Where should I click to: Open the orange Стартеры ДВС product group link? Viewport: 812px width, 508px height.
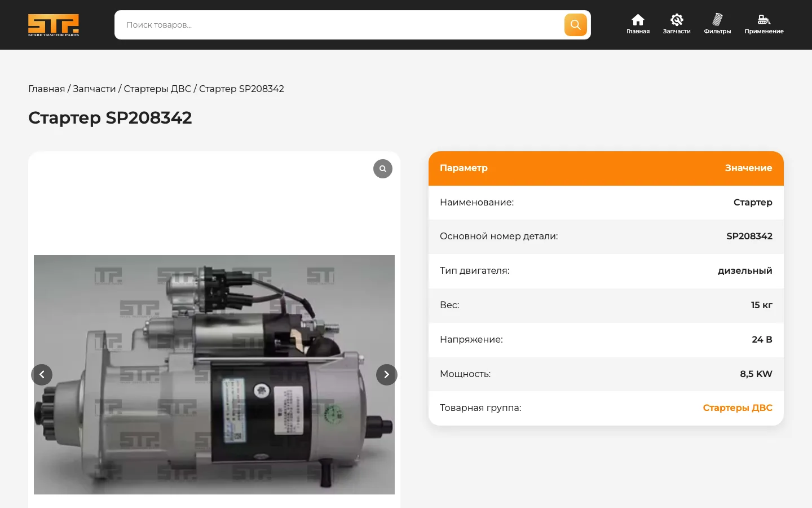click(738, 408)
